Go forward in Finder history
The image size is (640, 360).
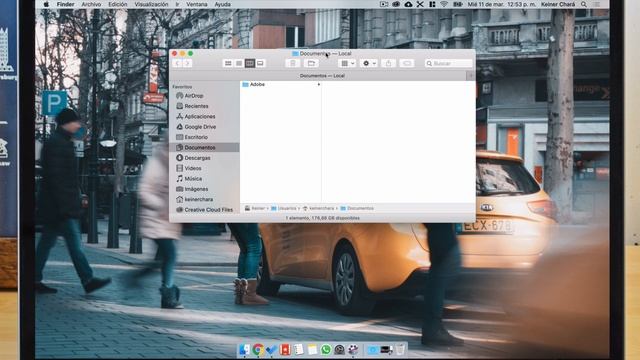tap(187, 63)
